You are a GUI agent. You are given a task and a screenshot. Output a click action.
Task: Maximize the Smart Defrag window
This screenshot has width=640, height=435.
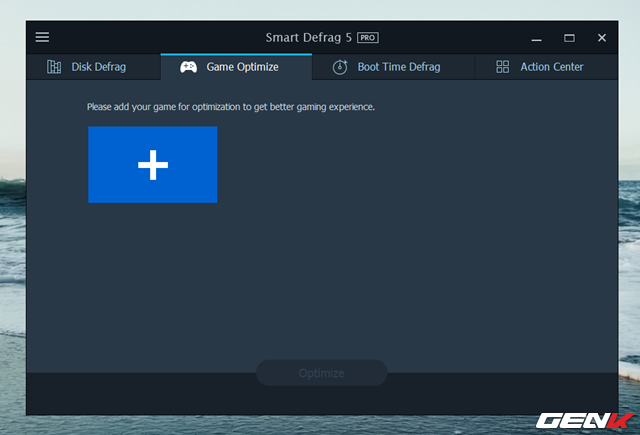pyautogui.click(x=569, y=38)
